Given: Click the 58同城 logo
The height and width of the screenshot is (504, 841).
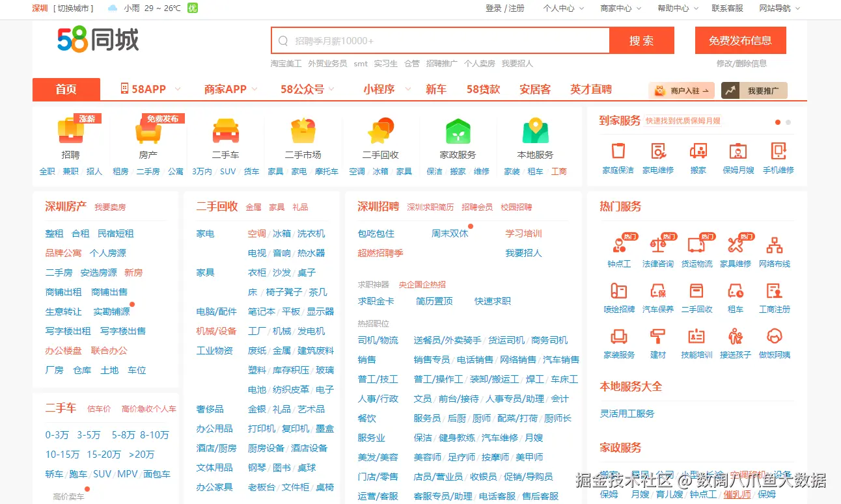Looking at the screenshot, I should point(98,40).
